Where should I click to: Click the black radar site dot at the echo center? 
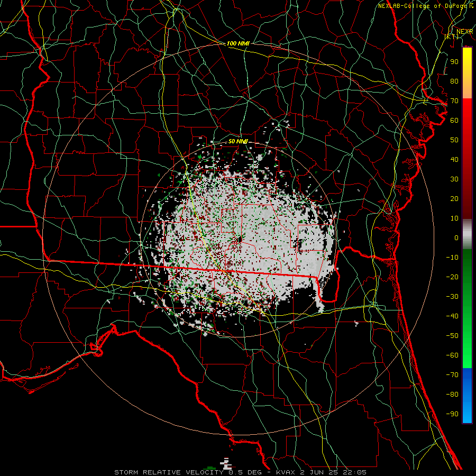pyautogui.click(x=240, y=240)
